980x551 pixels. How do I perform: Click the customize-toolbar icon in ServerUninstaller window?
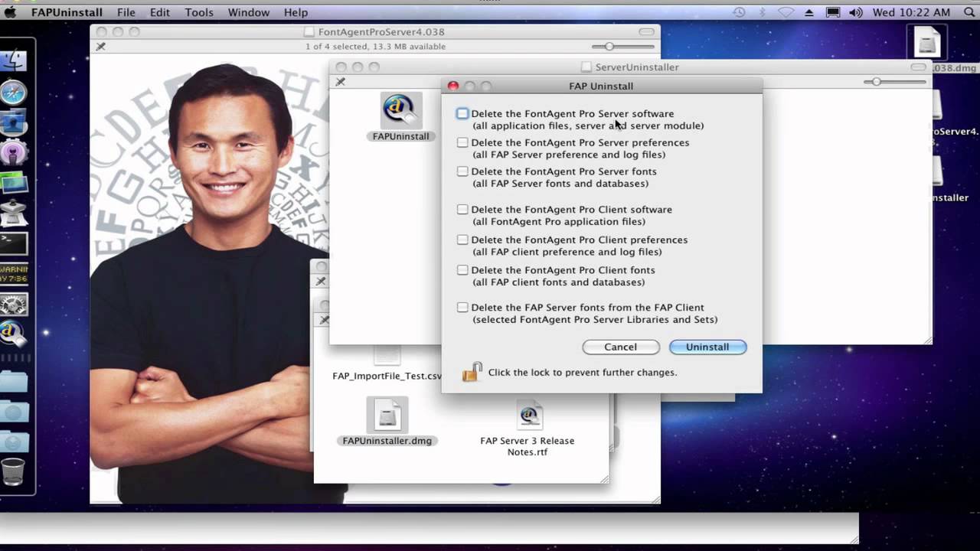click(x=341, y=82)
